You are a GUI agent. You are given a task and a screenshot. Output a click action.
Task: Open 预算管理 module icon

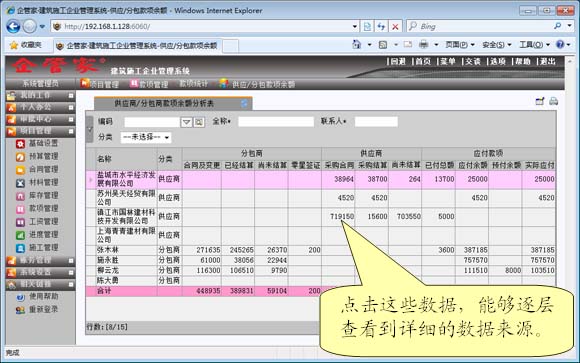tap(20, 157)
